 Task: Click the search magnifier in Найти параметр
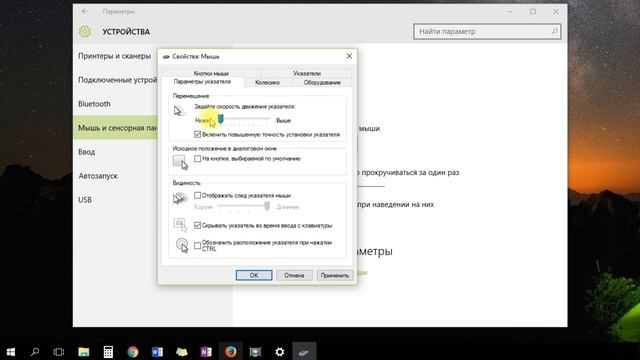(554, 31)
